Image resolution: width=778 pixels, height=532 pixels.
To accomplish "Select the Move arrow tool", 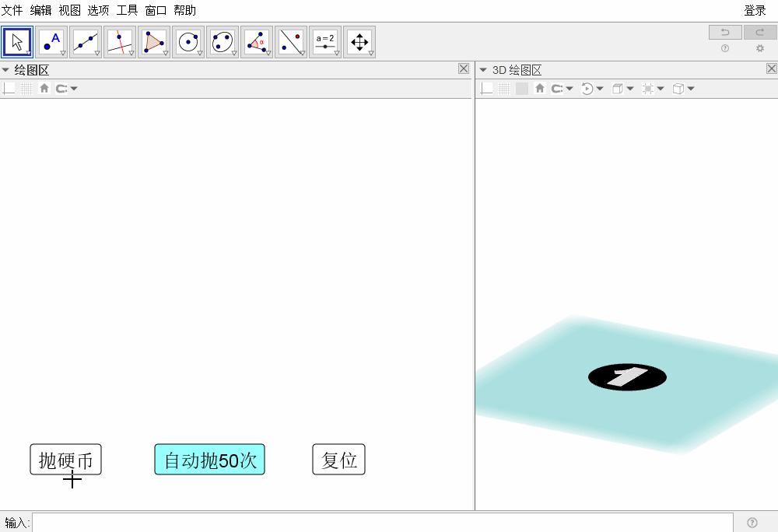I will click(x=17, y=42).
